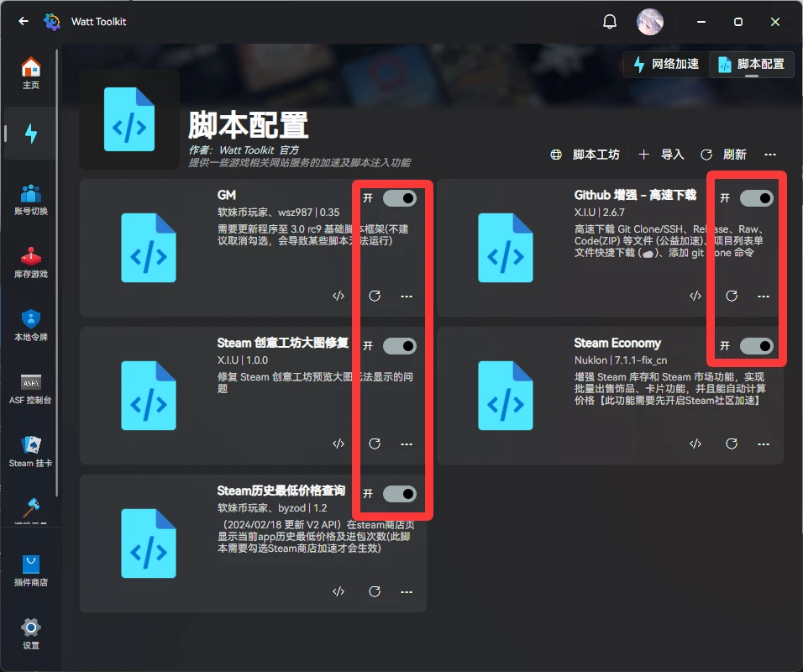Viewport: 803px width, 672px height.
Task: Open 库存游戏 in the sidebar
Action: click(31, 262)
